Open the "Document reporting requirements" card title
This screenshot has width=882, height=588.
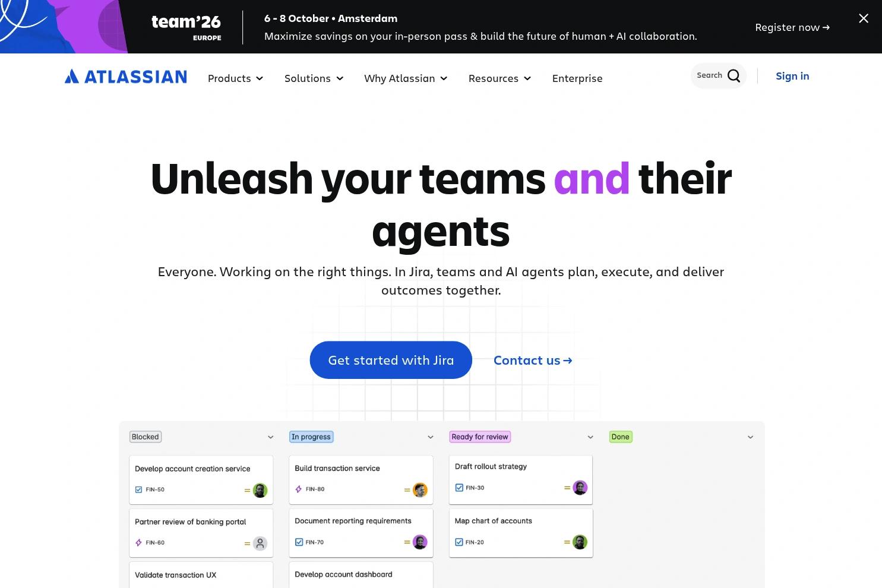[x=353, y=521]
